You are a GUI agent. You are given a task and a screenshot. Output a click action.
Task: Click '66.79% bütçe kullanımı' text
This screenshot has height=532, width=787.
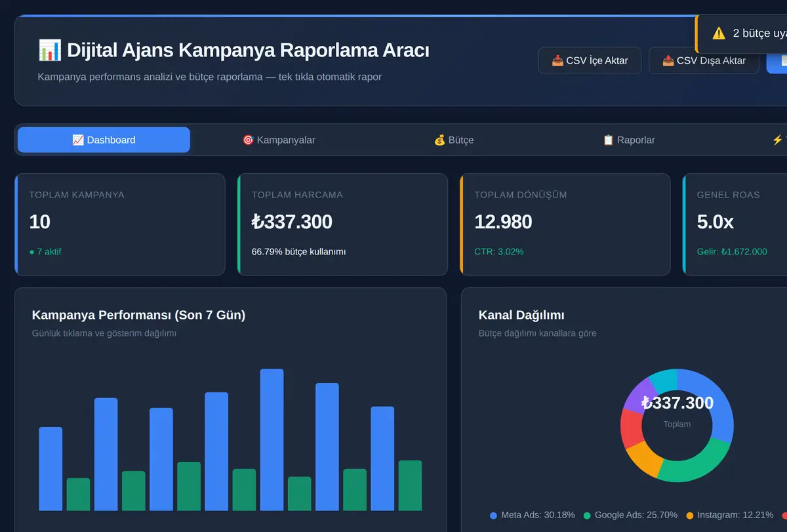coord(298,251)
